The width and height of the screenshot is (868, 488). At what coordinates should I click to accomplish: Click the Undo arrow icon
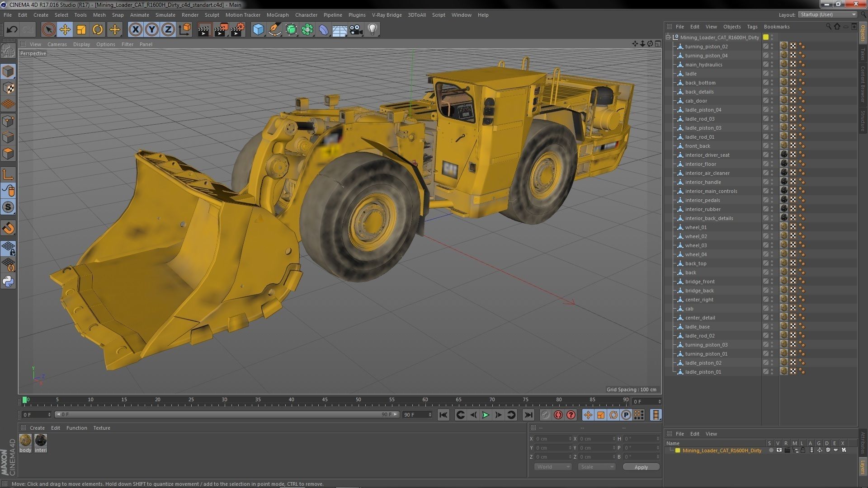pyautogui.click(x=12, y=30)
